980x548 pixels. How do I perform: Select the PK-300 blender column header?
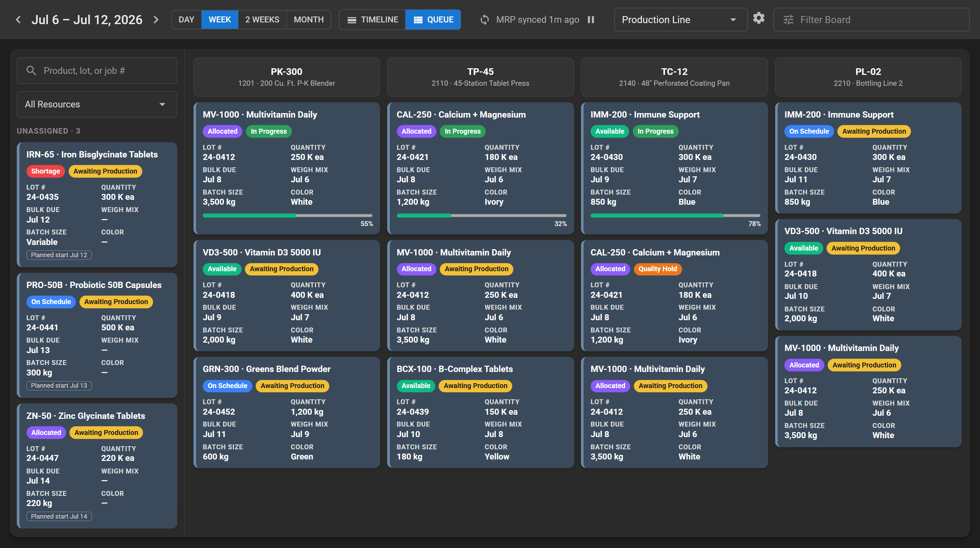click(286, 77)
